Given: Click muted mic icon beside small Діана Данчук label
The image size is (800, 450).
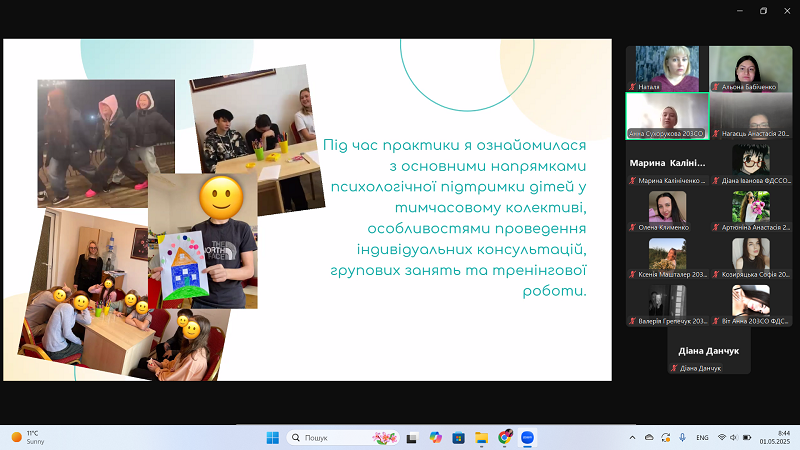Looking at the screenshot, I should 674,368.
